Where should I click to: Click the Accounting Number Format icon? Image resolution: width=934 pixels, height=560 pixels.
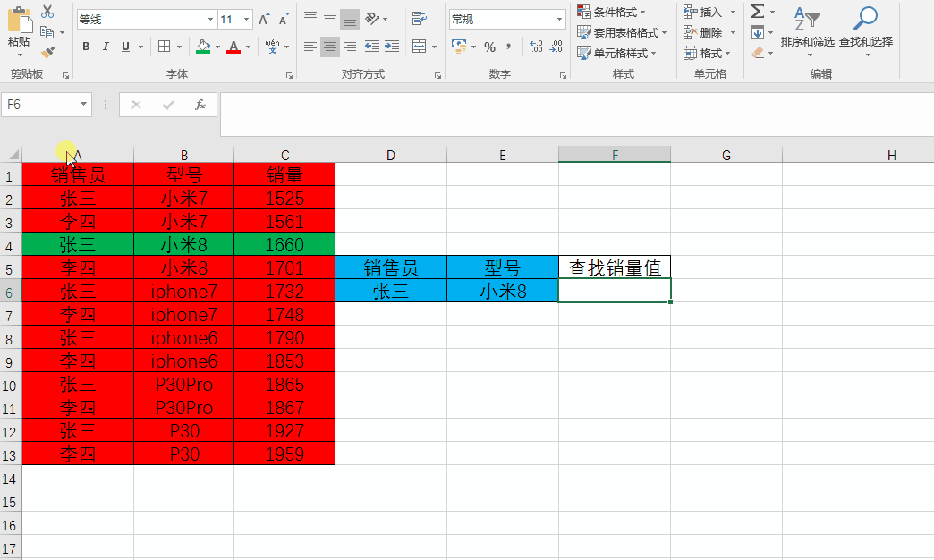459,47
